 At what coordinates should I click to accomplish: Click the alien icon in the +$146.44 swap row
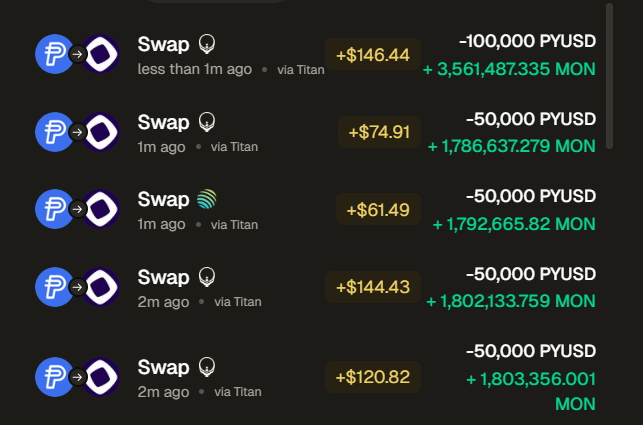[207, 44]
